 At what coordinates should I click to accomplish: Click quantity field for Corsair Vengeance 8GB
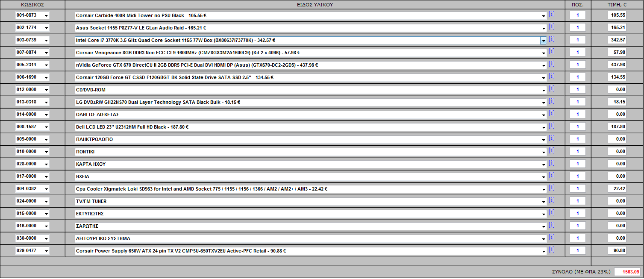coord(578,53)
